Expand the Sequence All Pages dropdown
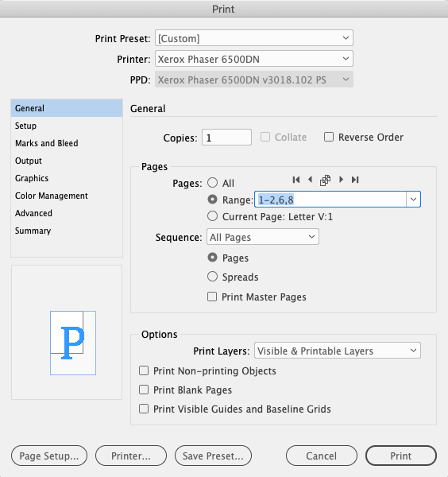Viewport: 448px width, 477px height. 263,237
